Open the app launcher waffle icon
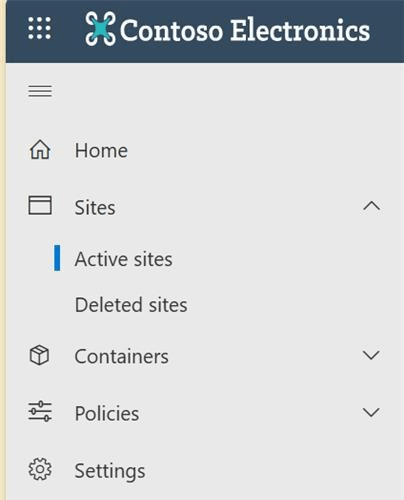The image size is (404, 500). pos(40,28)
